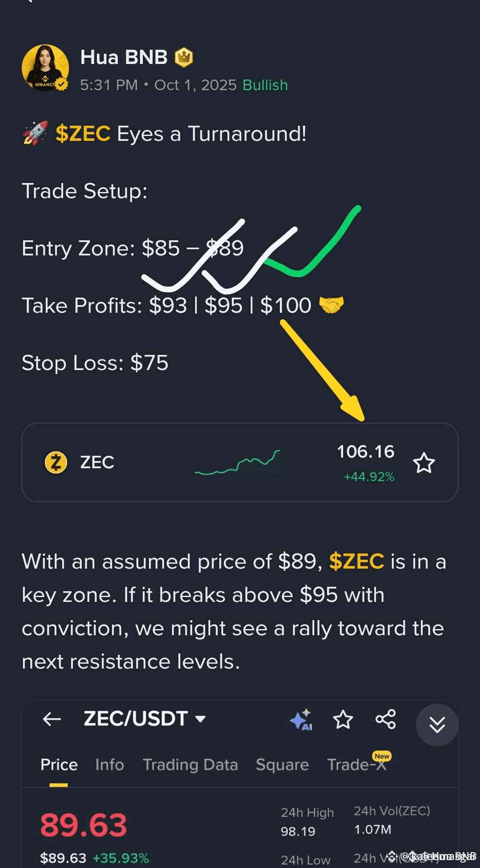
Task: Tap the $ZEC hashtag in the headline
Action: pyautogui.click(x=83, y=134)
